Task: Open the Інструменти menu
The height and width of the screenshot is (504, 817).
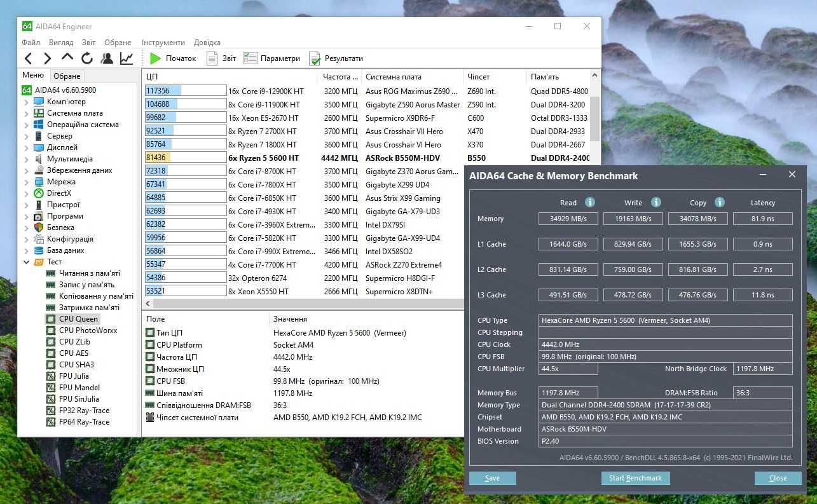Action: pyautogui.click(x=163, y=43)
